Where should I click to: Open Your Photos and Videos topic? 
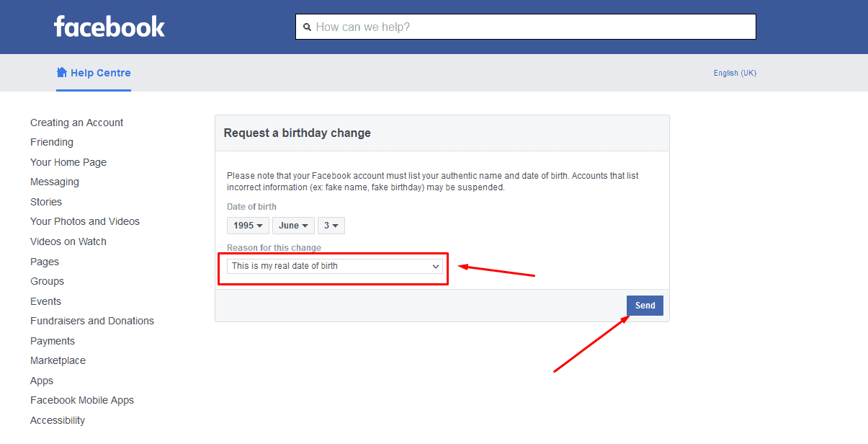point(85,221)
